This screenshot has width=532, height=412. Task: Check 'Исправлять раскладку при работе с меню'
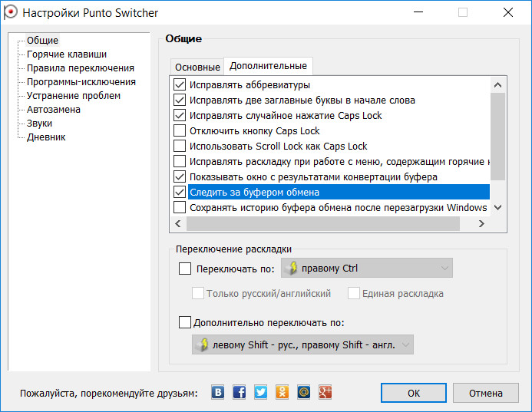(180, 161)
